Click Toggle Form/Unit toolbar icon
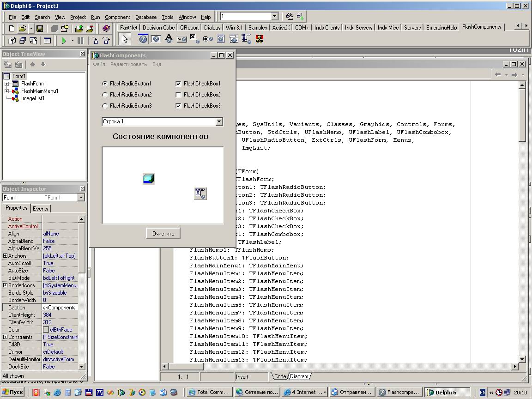The width and height of the screenshot is (532, 399). tap(33, 41)
